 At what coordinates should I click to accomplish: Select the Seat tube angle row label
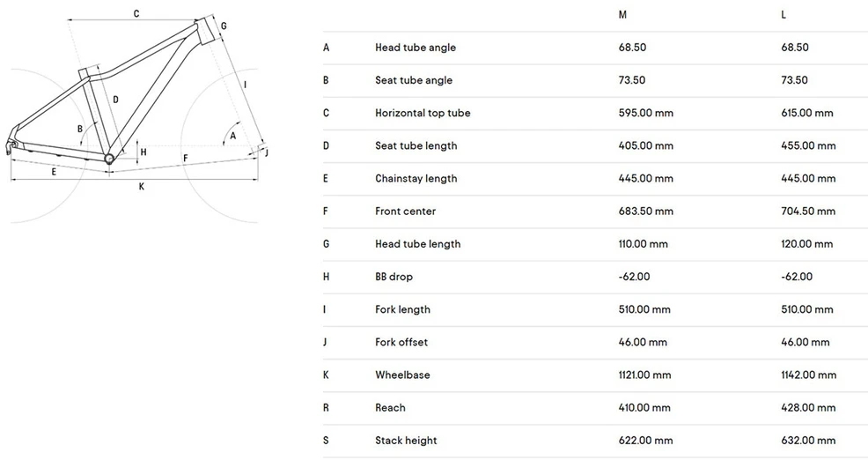coord(414,80)
